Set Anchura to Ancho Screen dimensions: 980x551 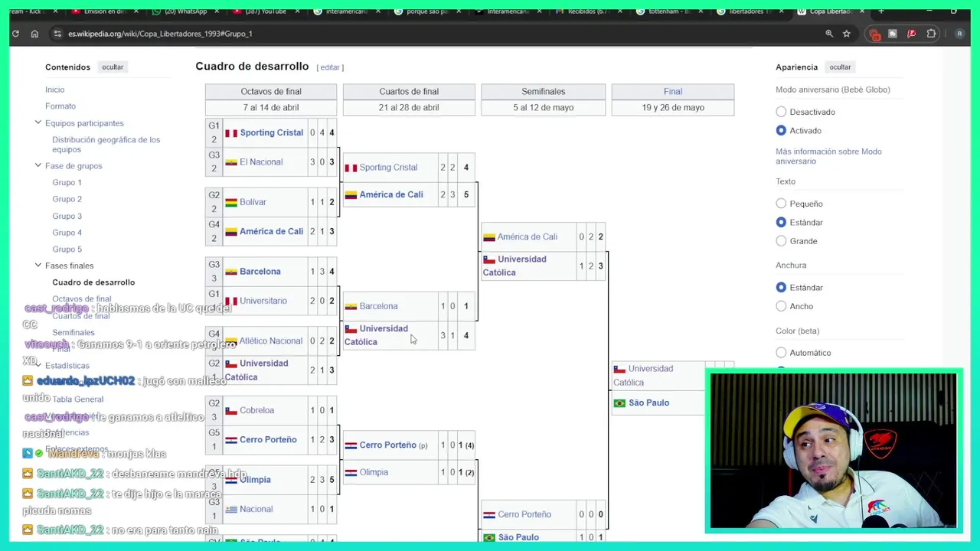[781, 306]
